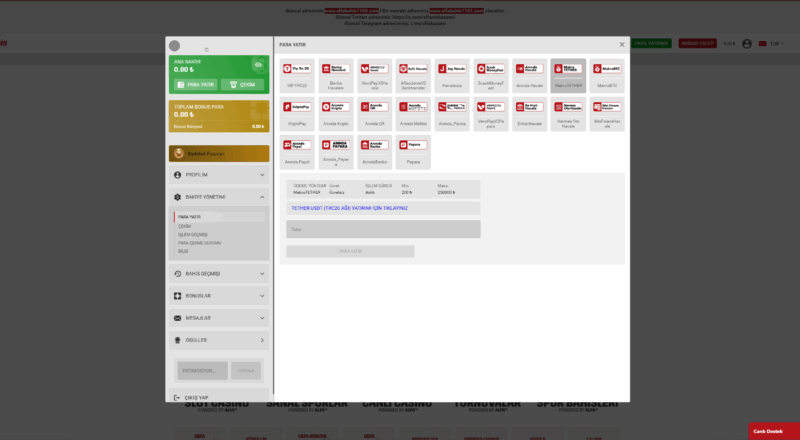Select the MakroTETHER payment card
The height and width of the screenshot is (440, 800).
tap(568, 76)
